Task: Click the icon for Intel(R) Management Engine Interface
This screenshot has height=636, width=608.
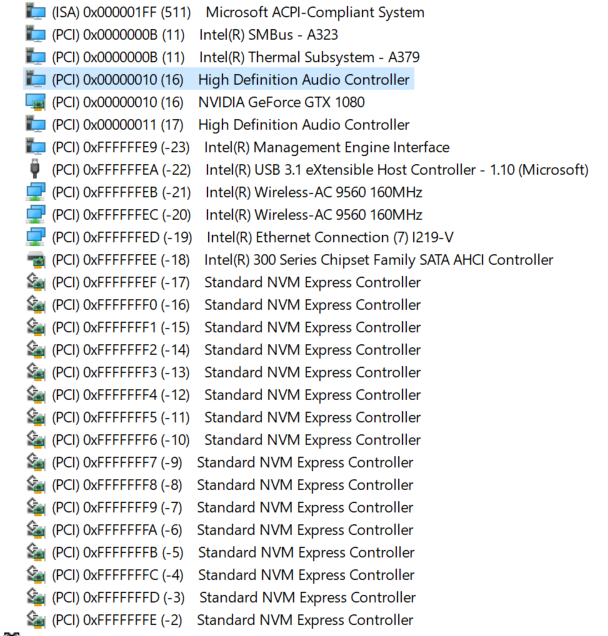Action: (x=35, y=147)
